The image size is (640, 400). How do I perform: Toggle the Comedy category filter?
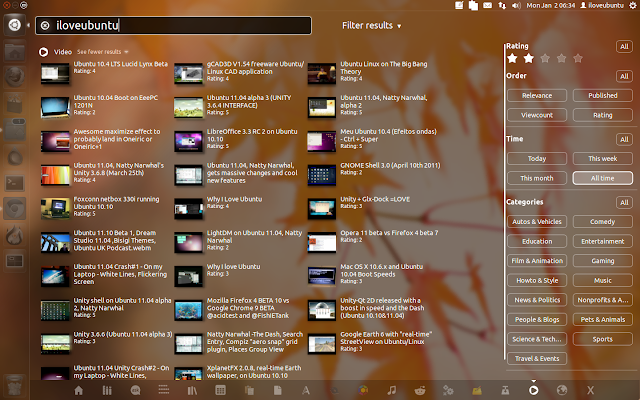click(x=603, y=222)
